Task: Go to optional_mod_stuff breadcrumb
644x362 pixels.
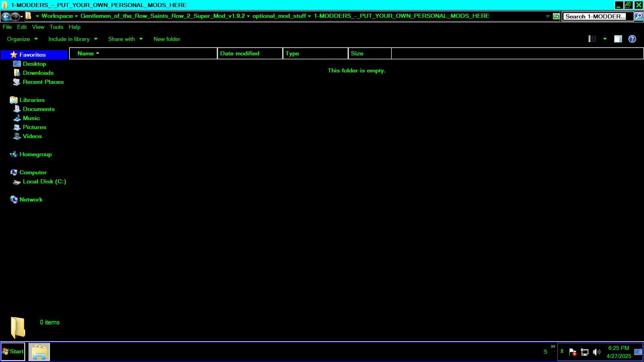Action: (x=279, y=16)
